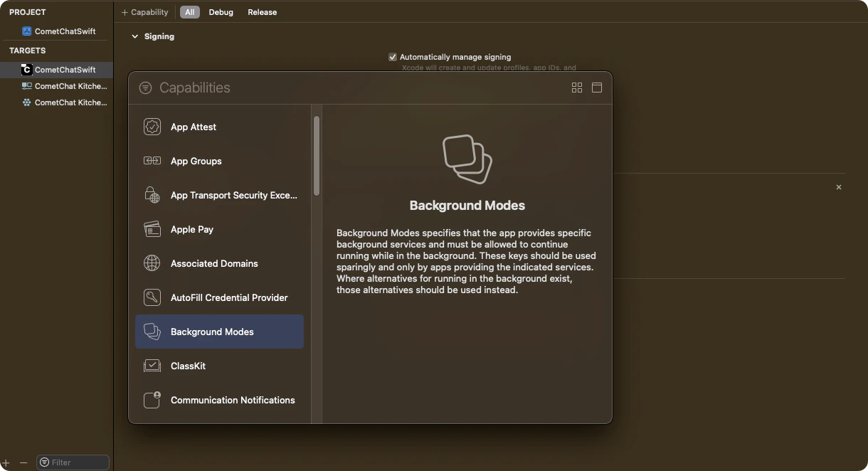
Task: Remove the target with minus icon
Action: click(x=23, y=462)
